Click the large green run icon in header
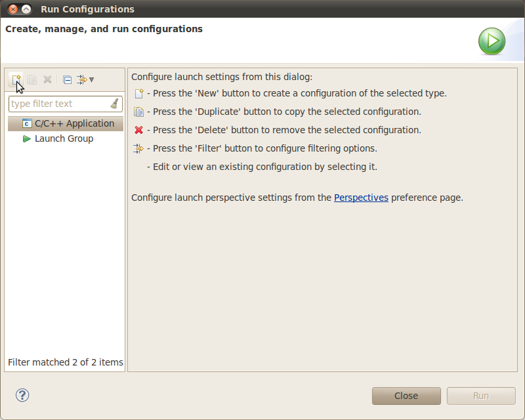 point(492,41)
